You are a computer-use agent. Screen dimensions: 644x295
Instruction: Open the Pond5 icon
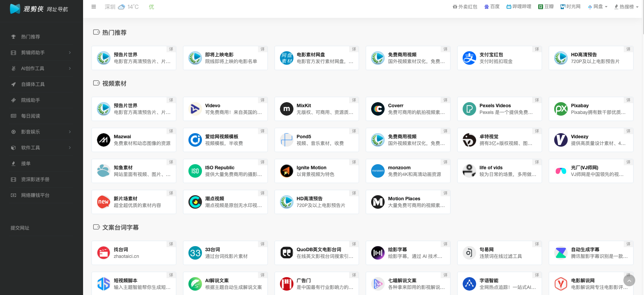(x=286, y=140)
